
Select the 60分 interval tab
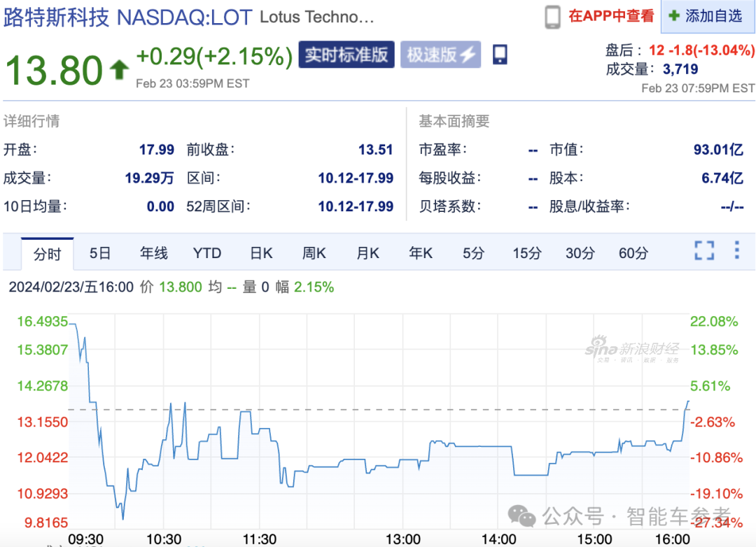[633, 253]
